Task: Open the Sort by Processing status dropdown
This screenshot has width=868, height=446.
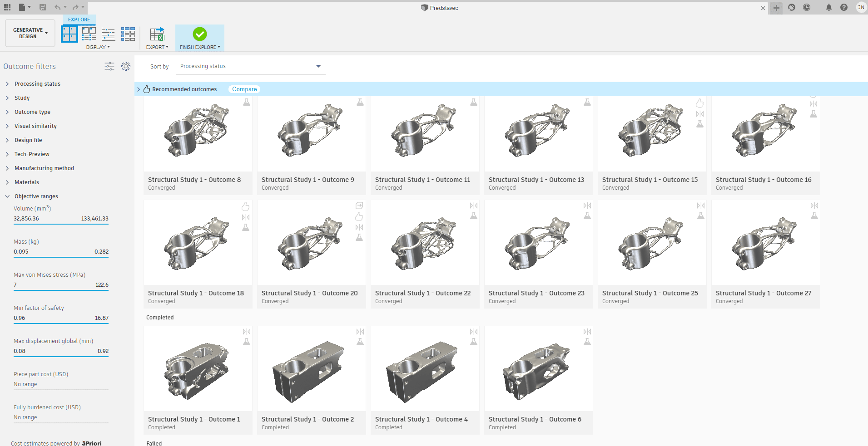Action: [x=250, y=66]
